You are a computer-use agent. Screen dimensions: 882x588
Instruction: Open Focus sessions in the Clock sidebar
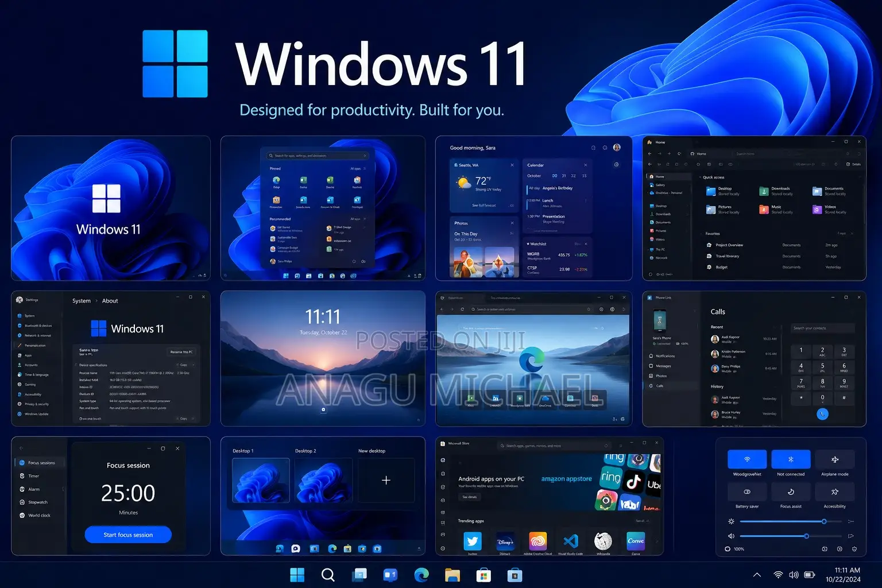(x=38, y=463)
